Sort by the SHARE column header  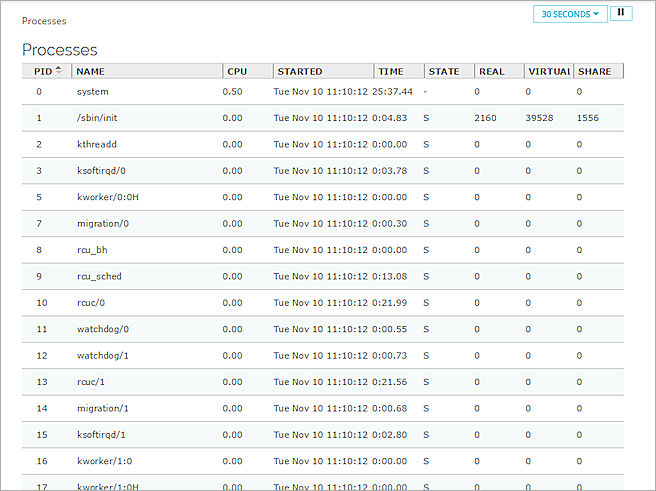(x=594, y=72)
